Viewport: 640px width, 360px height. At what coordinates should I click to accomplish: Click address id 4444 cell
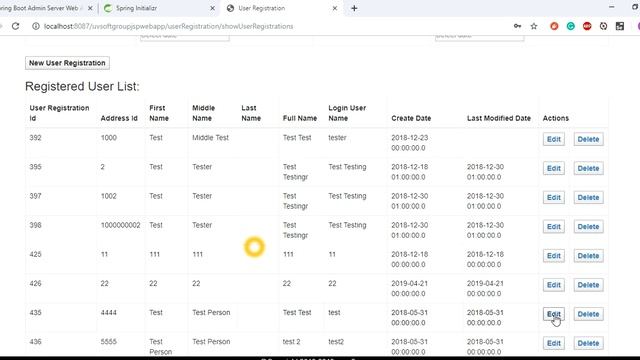(x=109, y=313)
